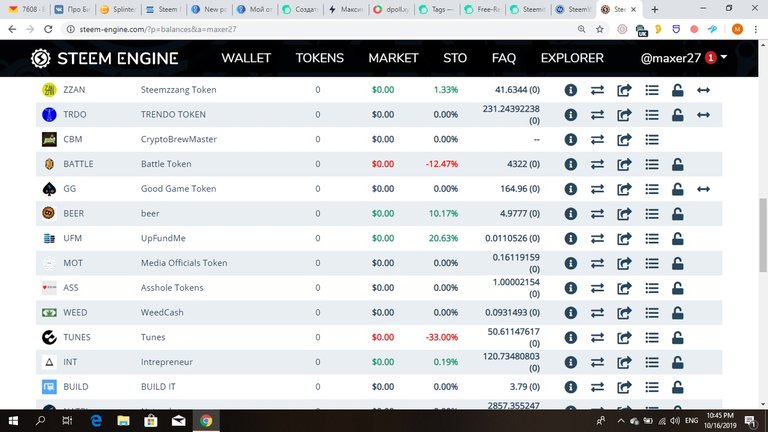View CBM history list icon
This screenshot has height=432, width=768.
(x=651, y=140)
